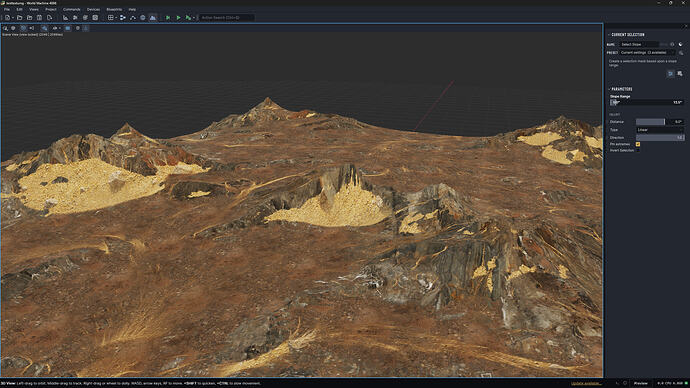
Task: Collapse the Parameters section
Action: pos(609,89)
